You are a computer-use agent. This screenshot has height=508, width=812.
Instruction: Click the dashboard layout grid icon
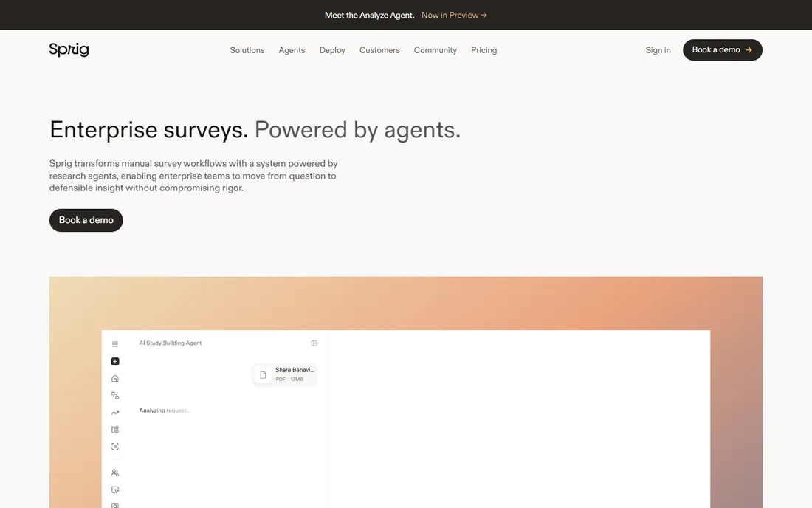tap(115, 429)
